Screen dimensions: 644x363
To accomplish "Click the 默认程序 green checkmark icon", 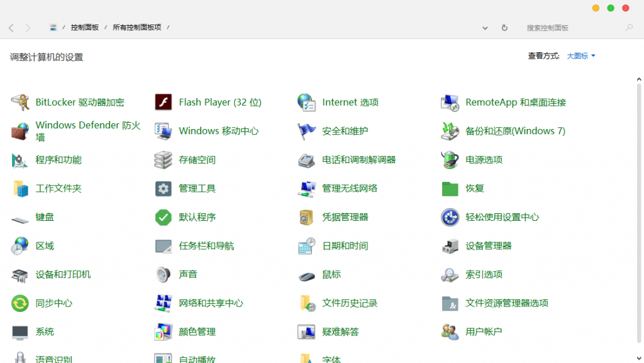I will 163,217.
